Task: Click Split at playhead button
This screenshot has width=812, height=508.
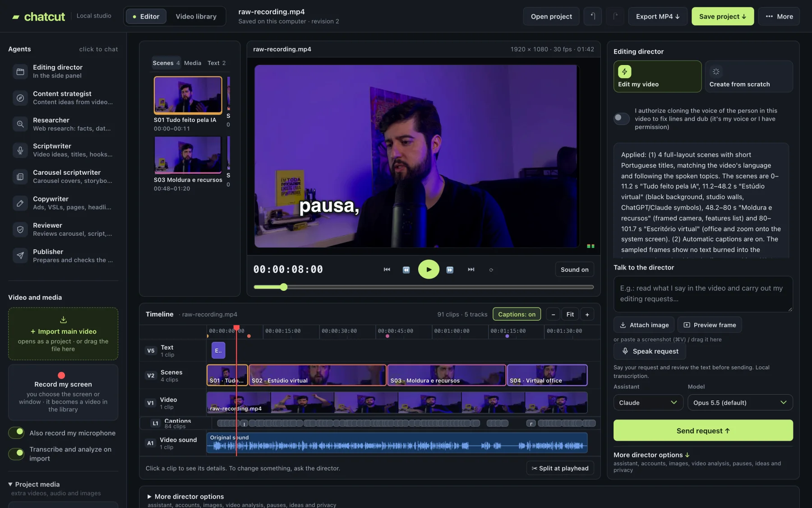Action: pyautogui.click(x=560, y=468)
